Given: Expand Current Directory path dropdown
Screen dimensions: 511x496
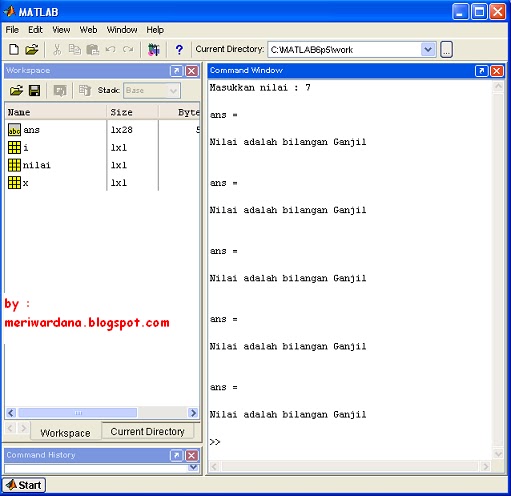Looking at the screenshot, I should click(x=428, y=50).
